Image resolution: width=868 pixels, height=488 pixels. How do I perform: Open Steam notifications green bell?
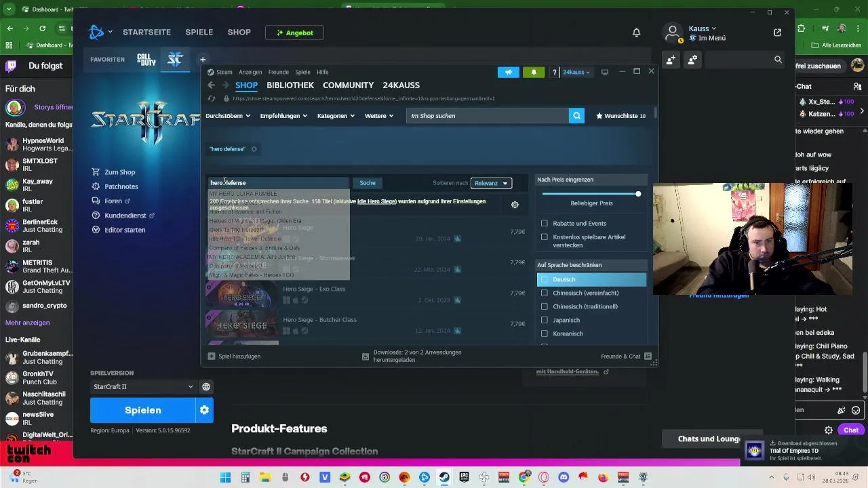click(534, 72)
